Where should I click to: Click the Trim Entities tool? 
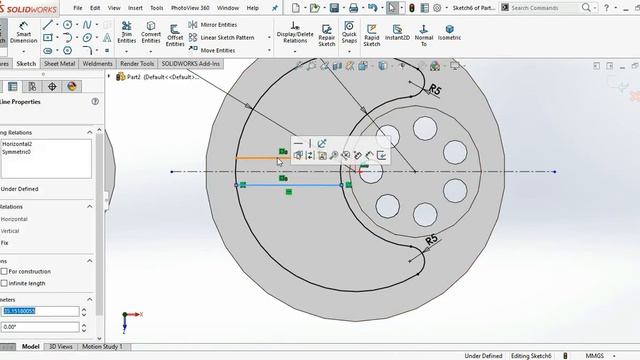pyautogui.click(x=127, y=32)
